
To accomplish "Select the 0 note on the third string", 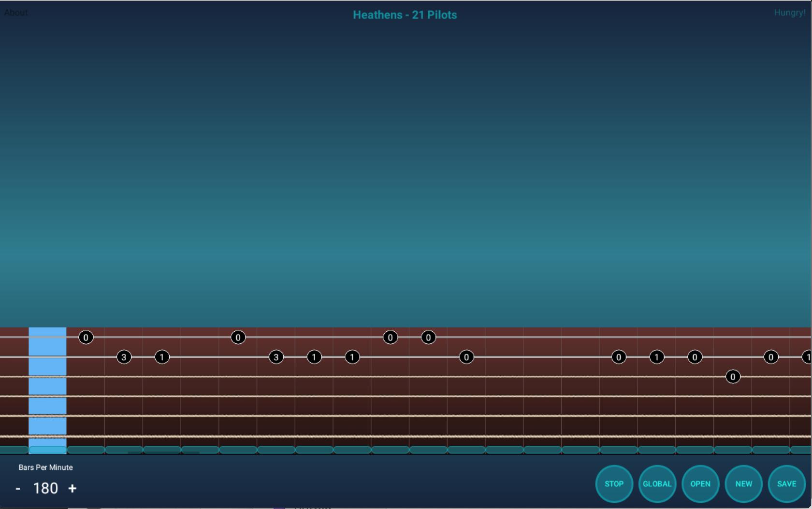I will (733, 377).
